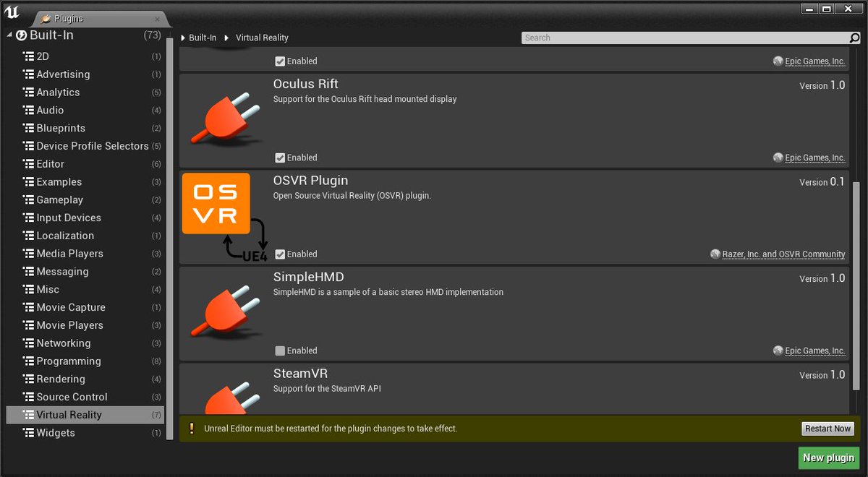Click the arrow before Virtual Reality breadcrumb

pos(226,38)
